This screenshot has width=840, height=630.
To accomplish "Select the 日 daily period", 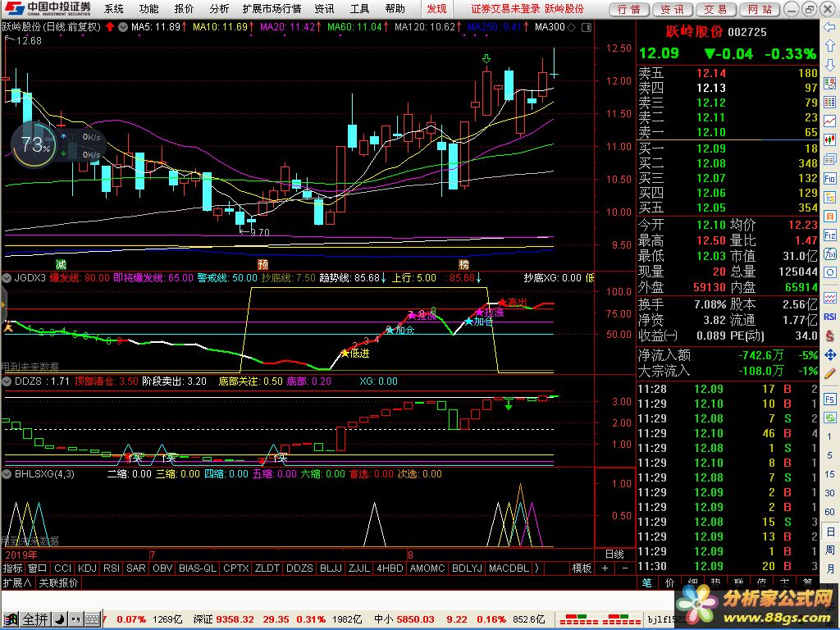I will pos(829,532).
